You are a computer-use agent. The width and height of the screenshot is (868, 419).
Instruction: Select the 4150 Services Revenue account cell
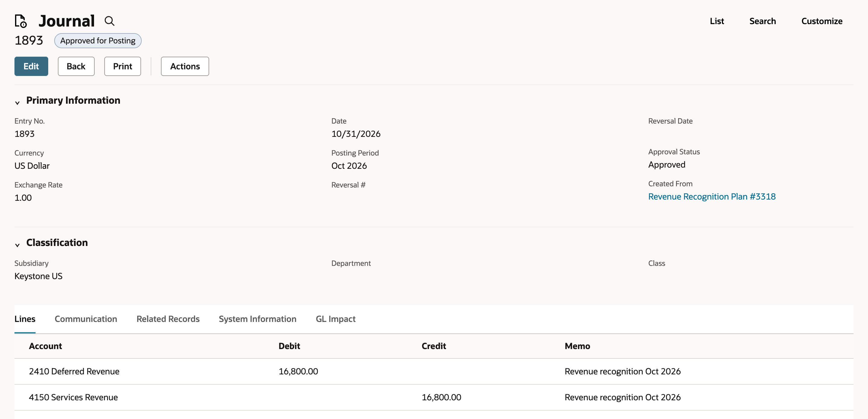coord(74,397)
